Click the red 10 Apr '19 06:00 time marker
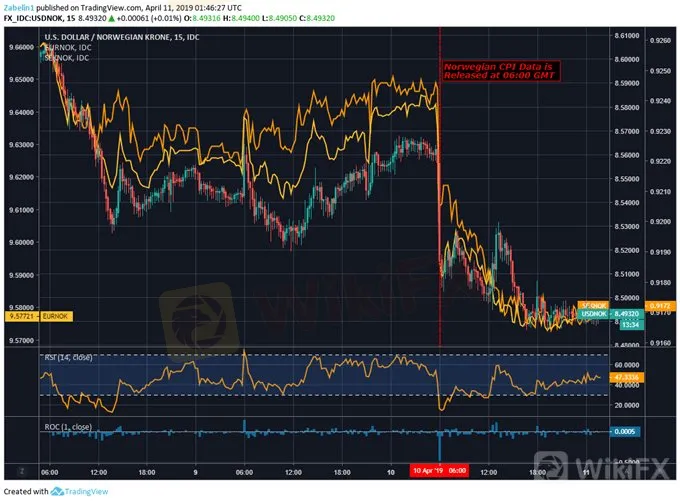The width and height of the screenshot is (680, 502). click(439, 471)
